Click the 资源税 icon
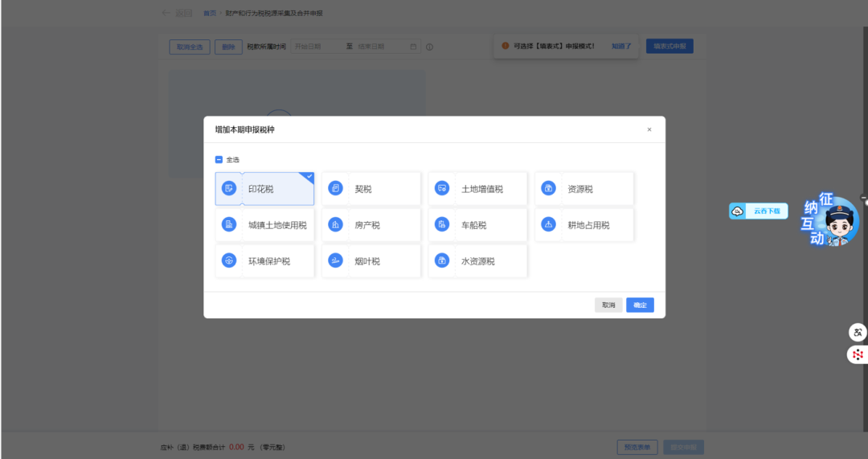 pos(548,188)
